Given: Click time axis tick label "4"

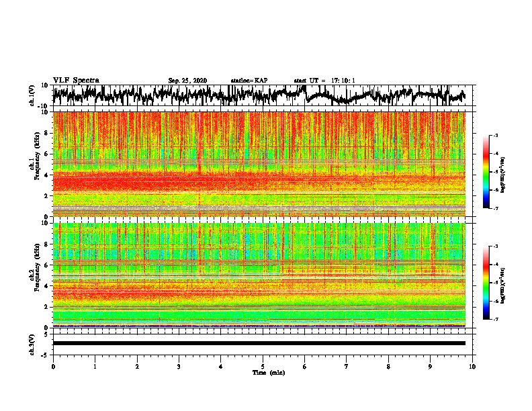Looking at the screenshot, I should (221, 367).
